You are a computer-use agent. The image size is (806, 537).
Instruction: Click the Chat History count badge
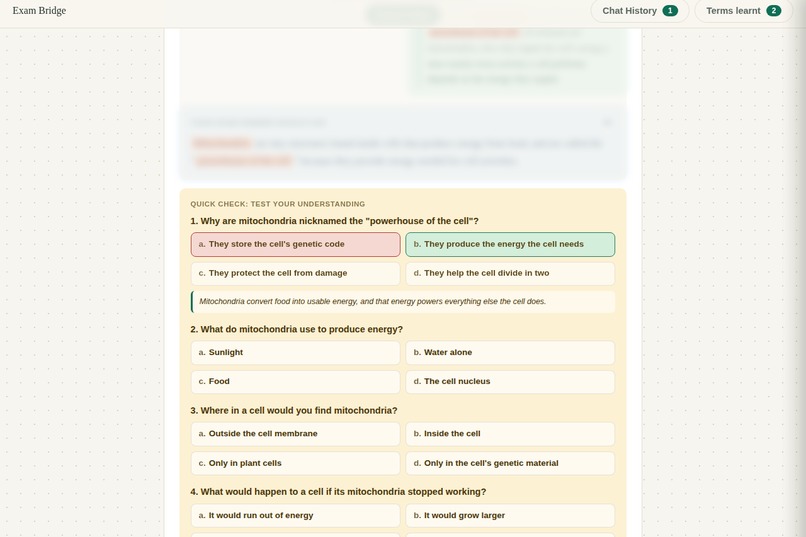tap(670, 11)
